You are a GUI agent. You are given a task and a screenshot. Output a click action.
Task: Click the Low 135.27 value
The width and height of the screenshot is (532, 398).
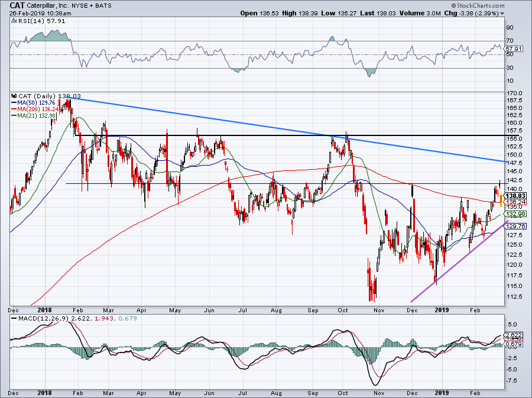point(339,13)
